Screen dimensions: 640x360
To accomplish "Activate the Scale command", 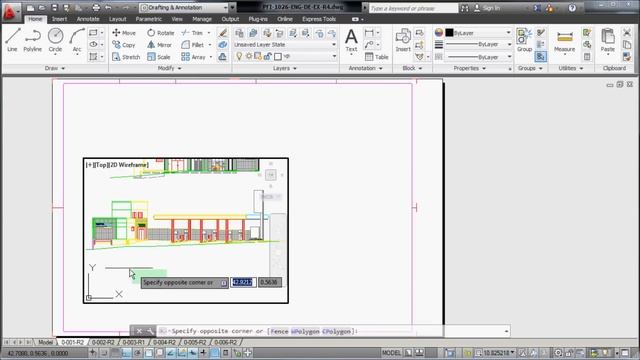I will point(159,57).
